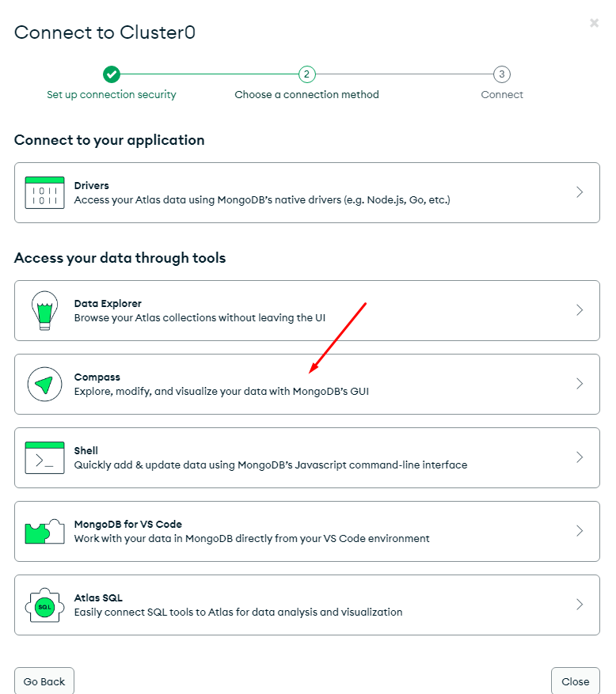This screenshot has height=694, width=616.
Task: Click 'Access your Atlas data using MongoDB's native drivers' text
Action: (262, 200)
